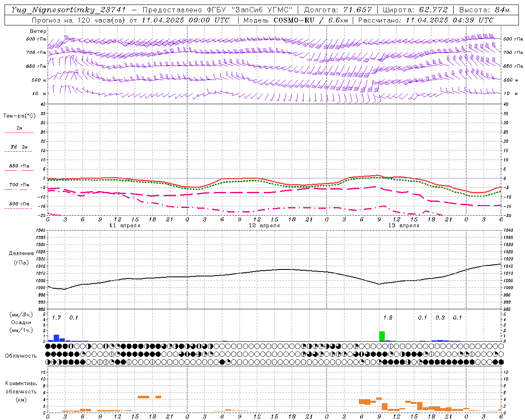Click the forecast start time 11.04.2025 00:00 UTC
Image resolution: width=525 pixels, height=420 pixels.
pyautogui.click(x=185, y=20)
